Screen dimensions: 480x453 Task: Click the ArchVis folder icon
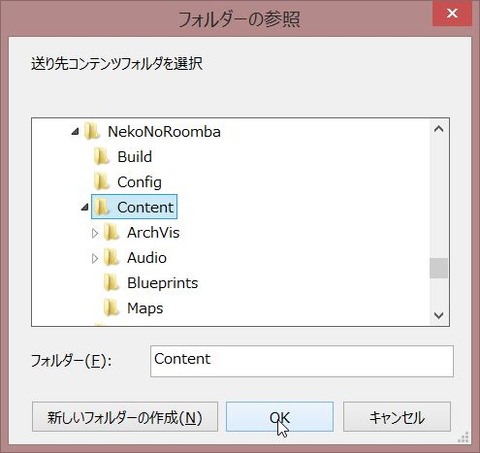111,232
